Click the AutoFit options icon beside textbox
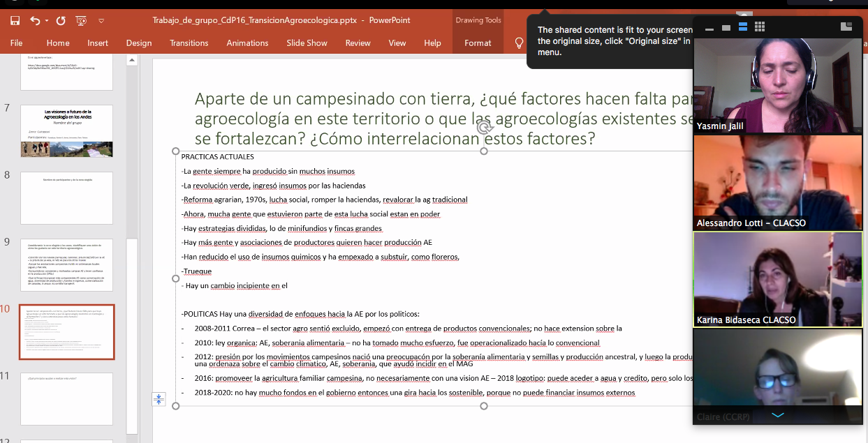 click(159, 399)
